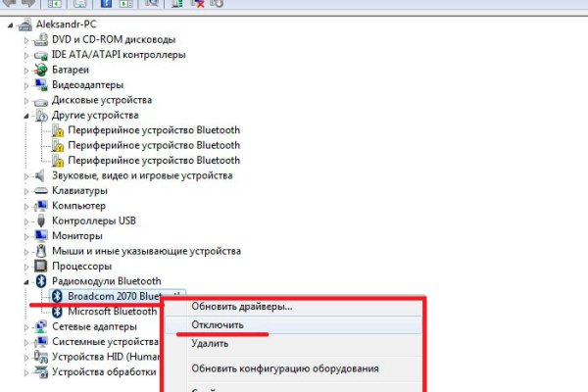Click the Процессоры chip icon
Screen dimensions: 588x392
pos(40,266)
